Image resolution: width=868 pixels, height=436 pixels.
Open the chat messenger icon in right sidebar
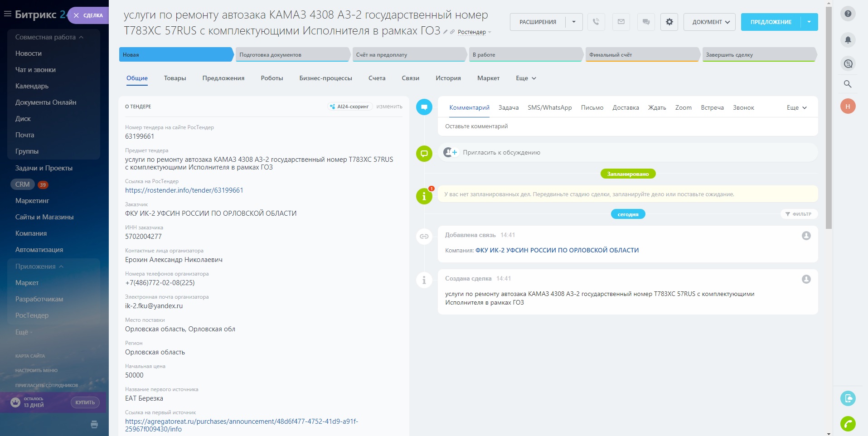pyautogui.click(x=848, y=63)
